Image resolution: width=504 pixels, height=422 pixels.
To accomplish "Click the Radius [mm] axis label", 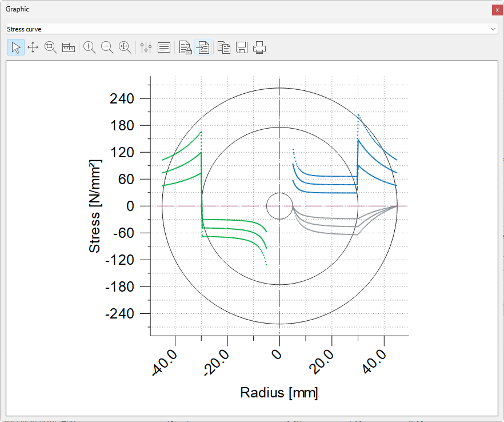I will (x=279, y=393).
